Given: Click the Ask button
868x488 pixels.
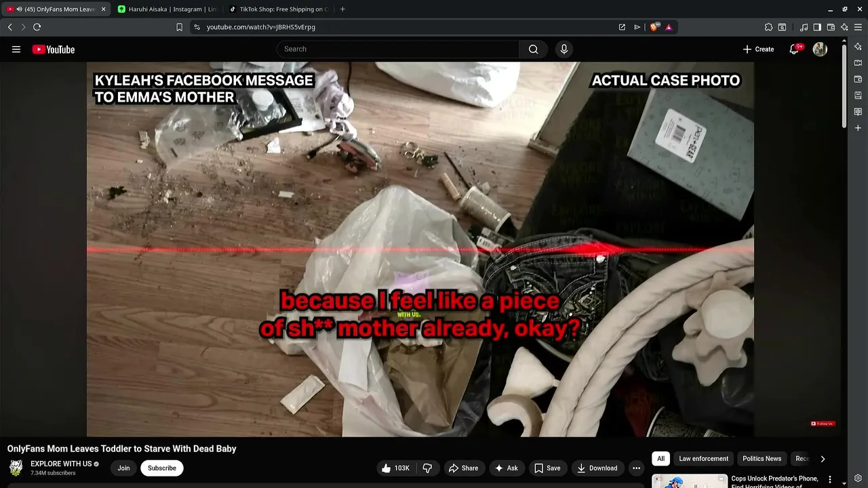Looking at the screenshot, I should click(x=507, y=468).
